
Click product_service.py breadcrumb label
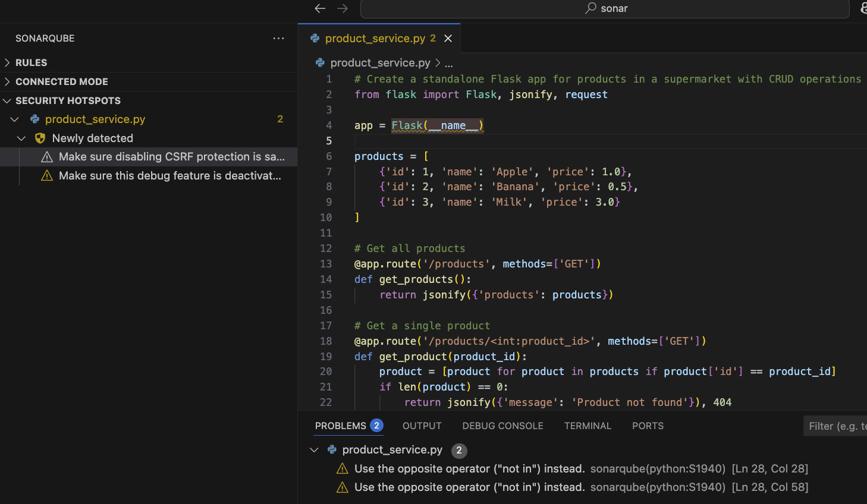[380, 62]
